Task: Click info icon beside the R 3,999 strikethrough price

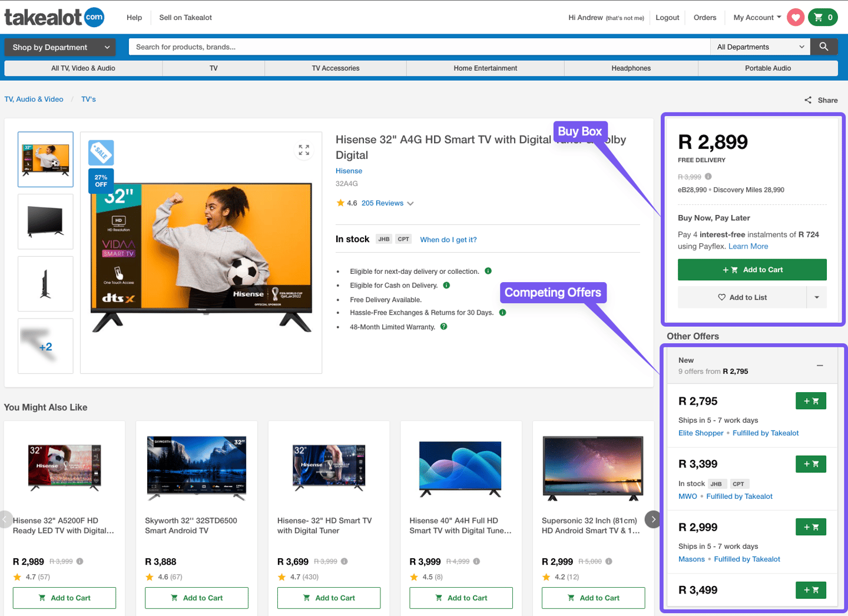Action: pyautogui.click(x=708, y=176)
